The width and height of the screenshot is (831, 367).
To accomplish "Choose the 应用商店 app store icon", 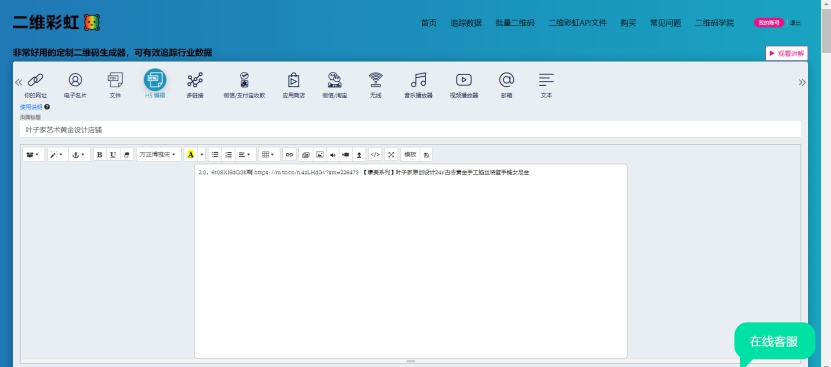I will click(293, 80).
